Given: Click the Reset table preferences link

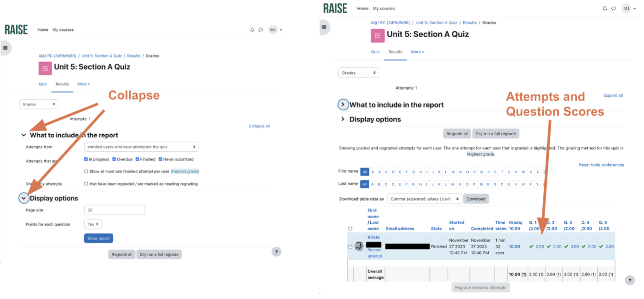Looking at the screenshot, I should point(601,165).
